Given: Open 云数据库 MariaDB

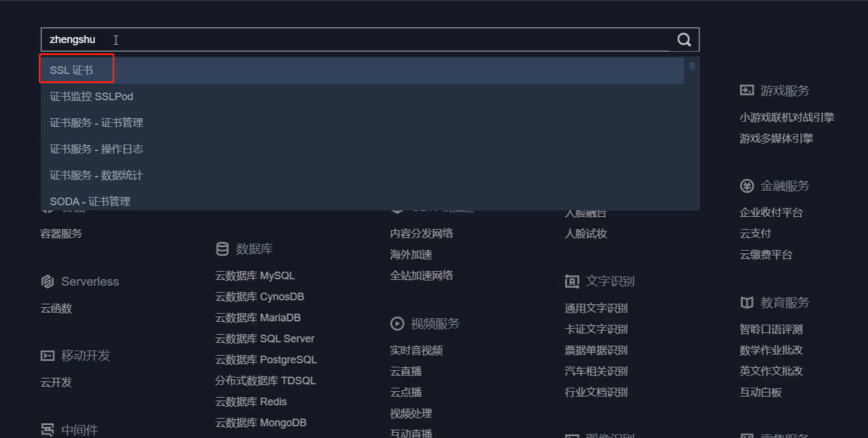Looking at the screenshot, I should tap(258, 318).
